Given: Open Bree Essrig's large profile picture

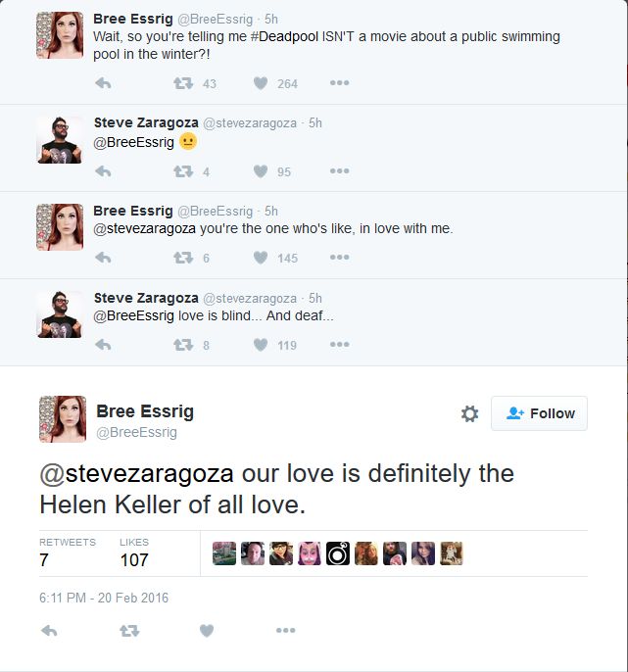Looking at the screenshot, I should pyautogui.click(x=63, y=419).
